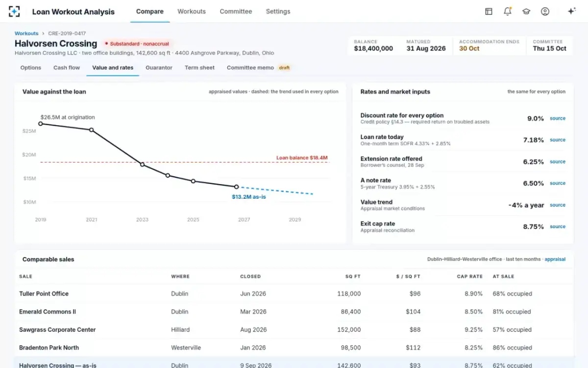The image size is (588, 368).
Task: Click the appraisal link in Comparable sales
Action: pyautogui.click(x=555, y=259)
